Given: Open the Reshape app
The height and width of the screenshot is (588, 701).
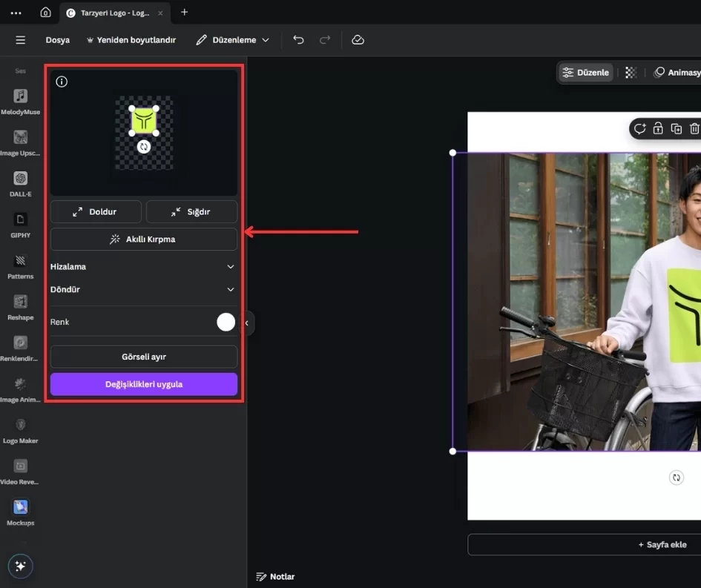Looking at the screenshot, I should click(x=20, y=307).
